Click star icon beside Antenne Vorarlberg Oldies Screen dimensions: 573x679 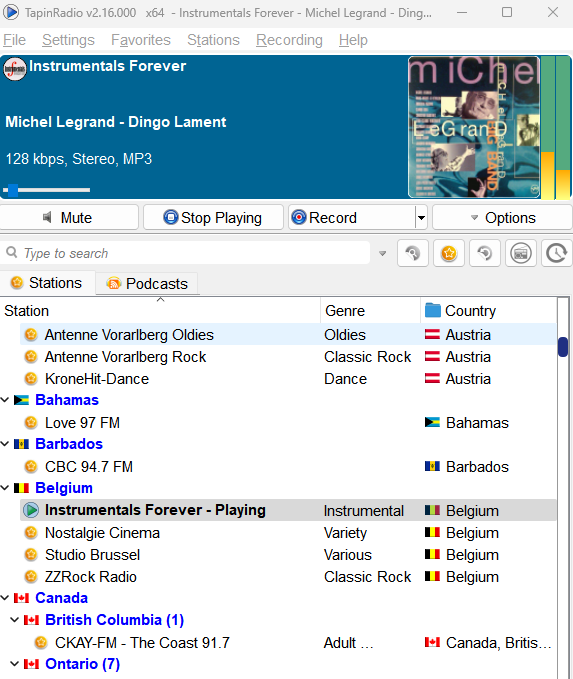31,335
